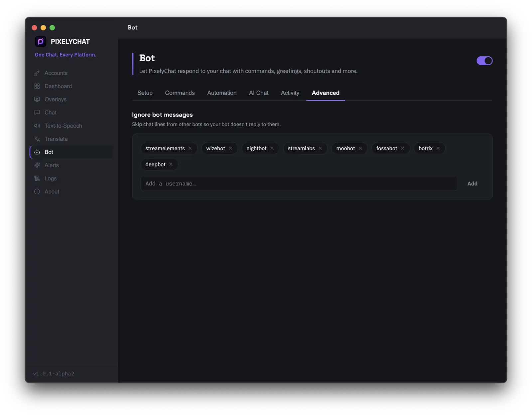The image size is (532, 416).
Task: Click the PIXELYCHAT brand name
Action: pyautogui.click(x=70, y=42)
